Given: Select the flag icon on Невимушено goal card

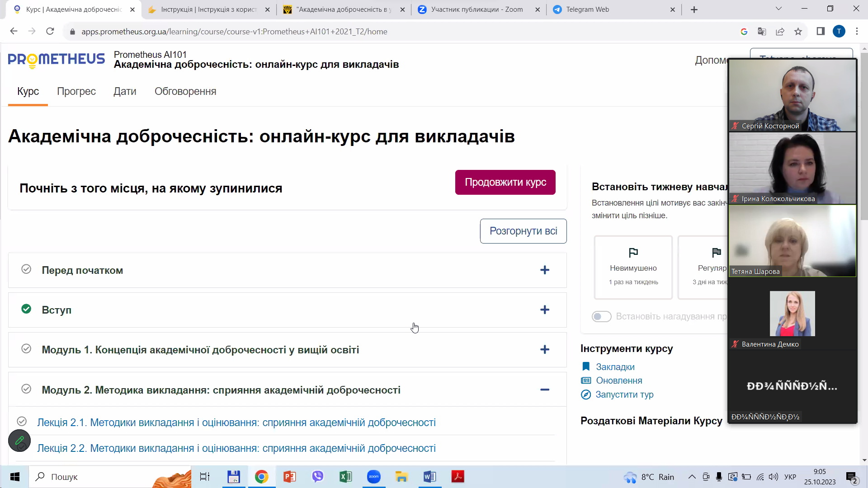Looking at the screenshot, I should [633, 252].
